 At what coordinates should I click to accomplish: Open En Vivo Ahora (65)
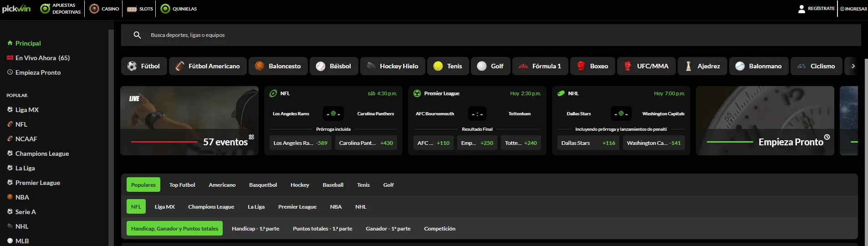coord(42,58)
